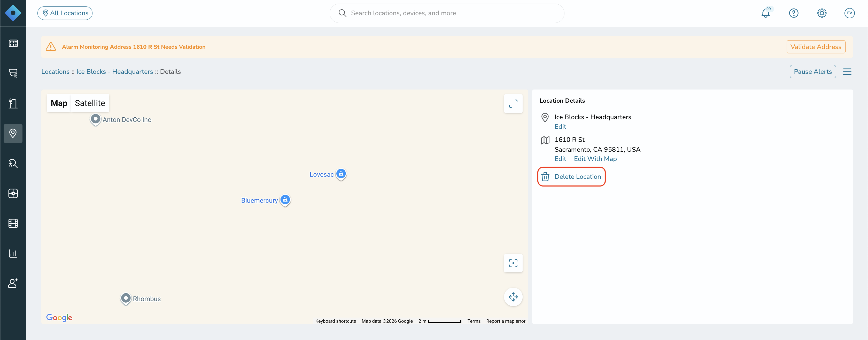The image size is (868, 340).
Task: Click the Pause Alerts button
Action: pos(813,72)
